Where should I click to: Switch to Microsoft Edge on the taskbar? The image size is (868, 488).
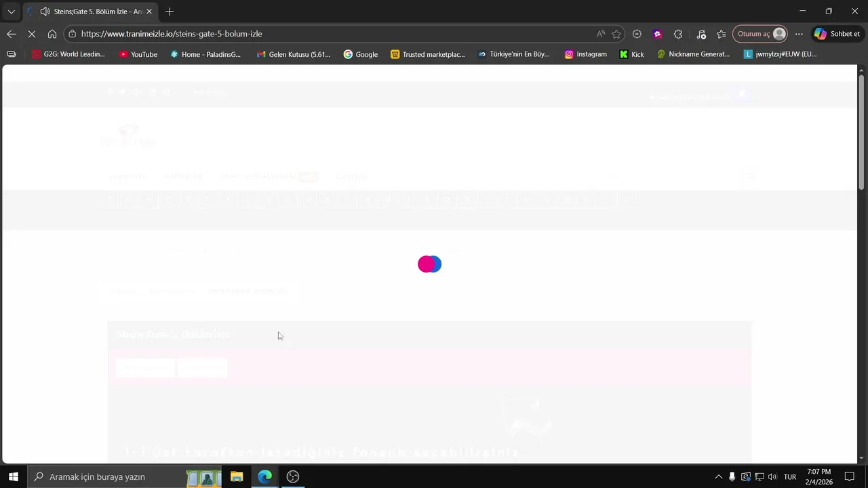point(264,476)
